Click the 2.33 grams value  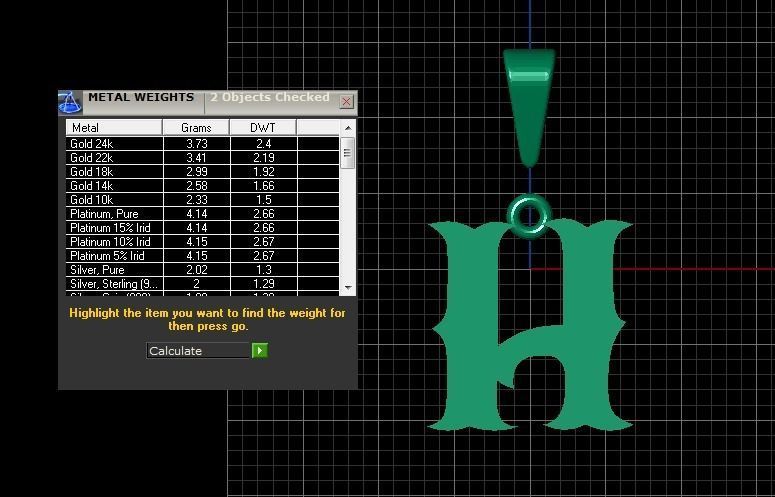(197, 200)
